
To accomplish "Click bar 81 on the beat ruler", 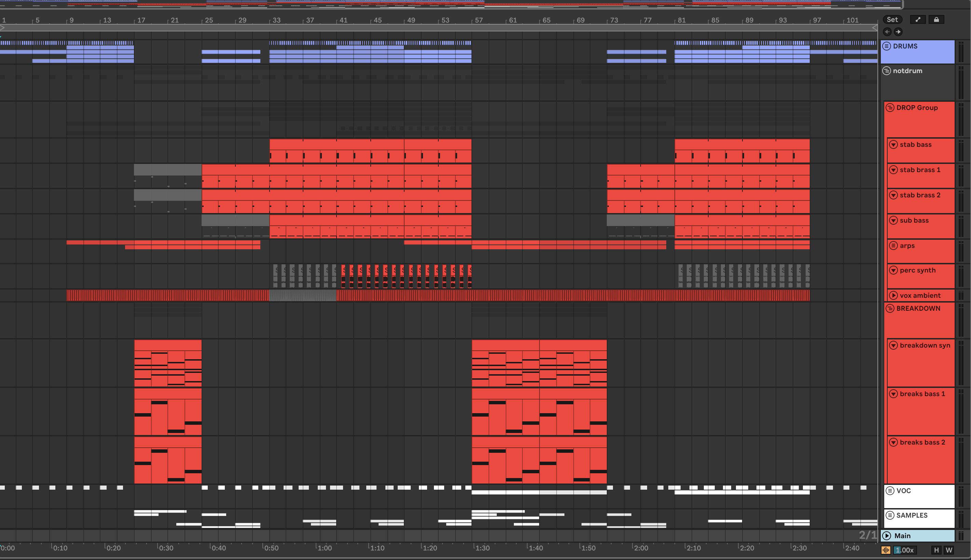I will [681, 20].
